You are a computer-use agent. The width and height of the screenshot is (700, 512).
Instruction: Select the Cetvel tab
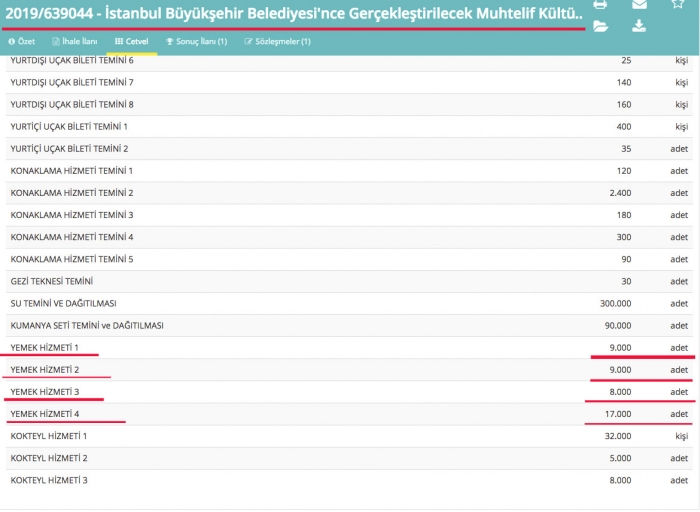click(x=132, y=42)
